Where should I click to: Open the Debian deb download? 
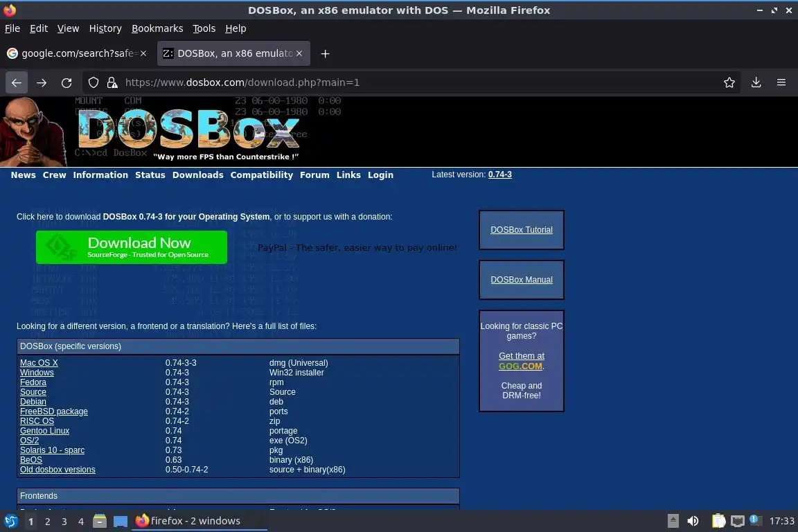[33, 402]
